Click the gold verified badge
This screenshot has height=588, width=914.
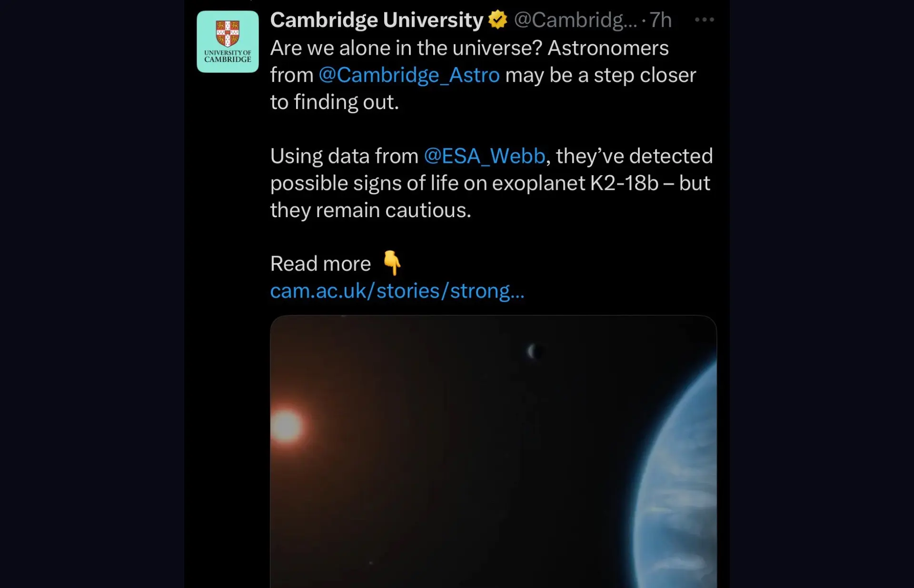497,20
